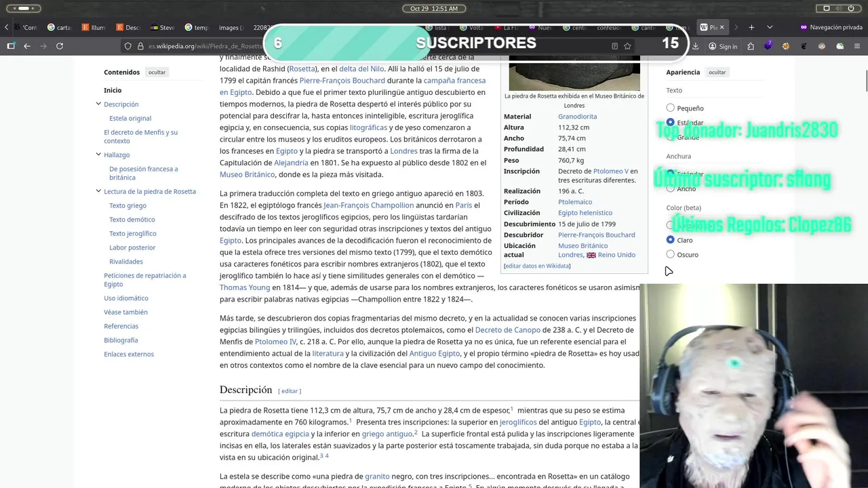The height and width of the screenshot is (488, 868).
Task: Close the Piedra de Rosetta tab
Action: [722, 27]
